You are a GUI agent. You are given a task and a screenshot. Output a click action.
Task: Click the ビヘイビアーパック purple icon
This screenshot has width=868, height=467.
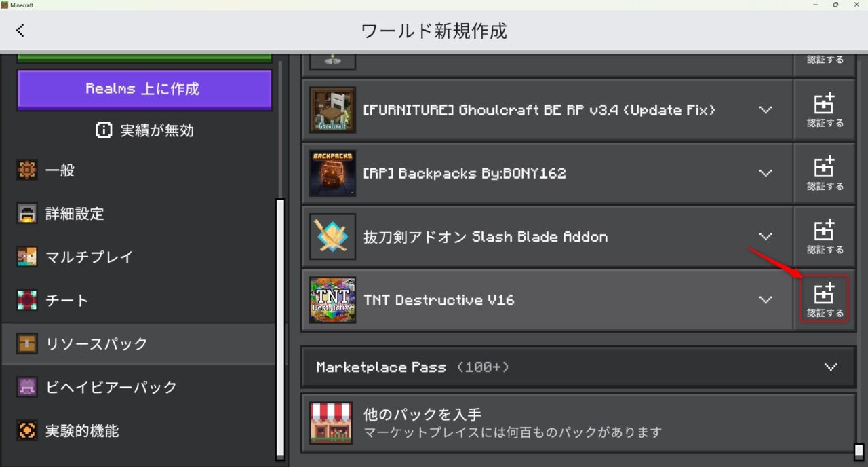[26, 387]
